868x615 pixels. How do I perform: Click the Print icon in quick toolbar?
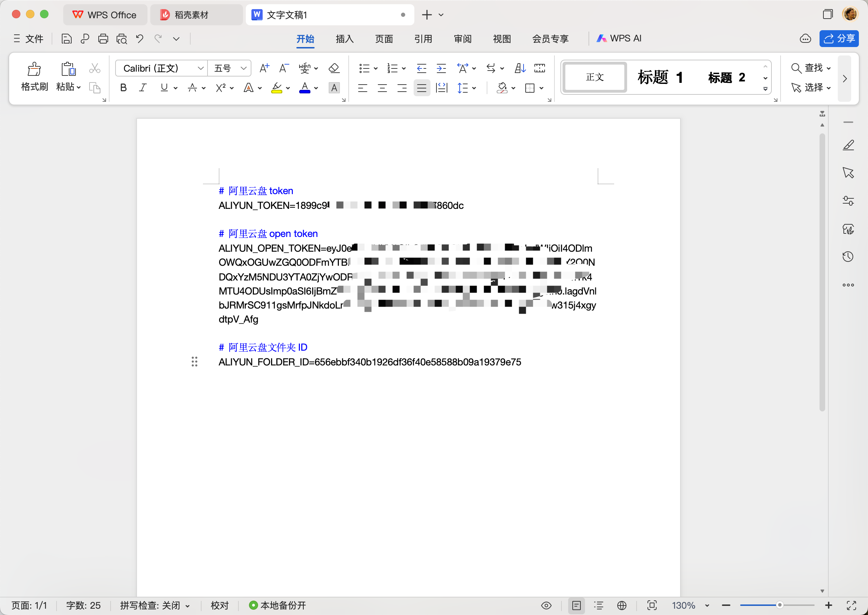103,39
